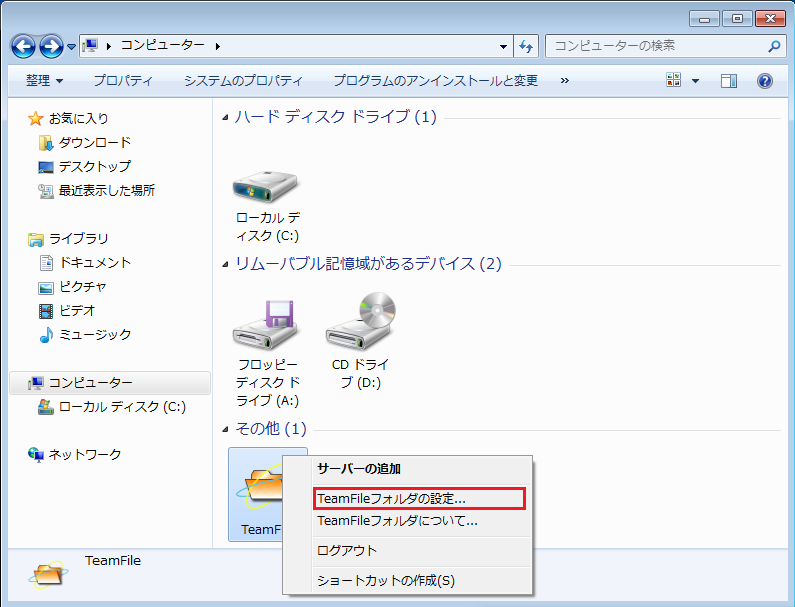Open the change view options dropdown arrow
The height and width of the screenshot is (607, 795).
coord(695,81)
